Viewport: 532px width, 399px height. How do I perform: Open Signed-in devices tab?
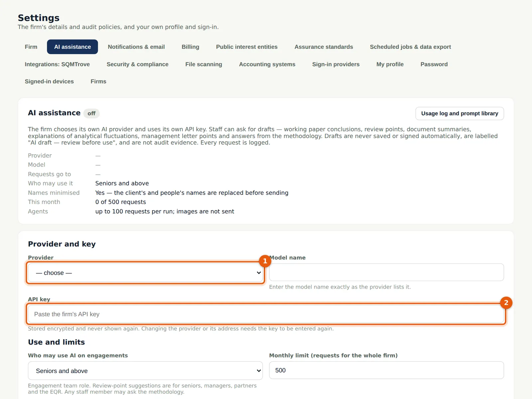tap(49, 81)
